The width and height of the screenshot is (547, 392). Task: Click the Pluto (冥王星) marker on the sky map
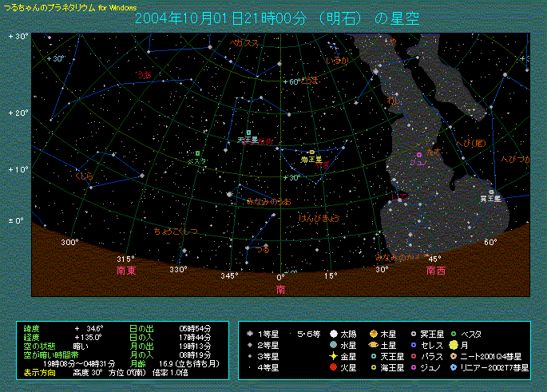(x=493, y=191)
